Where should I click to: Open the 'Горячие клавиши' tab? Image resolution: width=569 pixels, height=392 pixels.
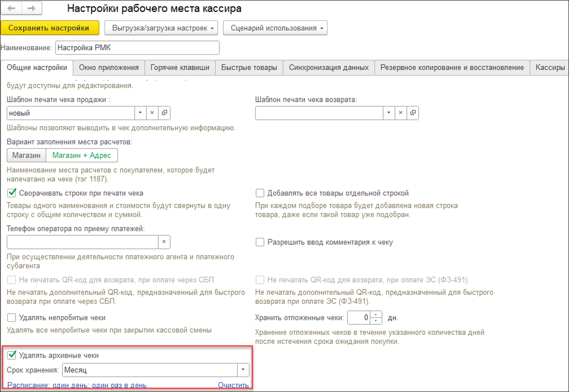pos(180,68)
